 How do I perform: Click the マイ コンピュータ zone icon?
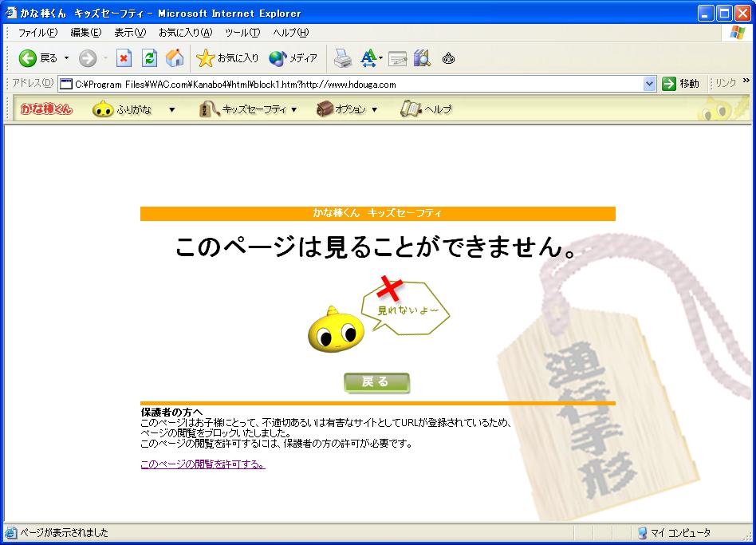tap(642, 532)
